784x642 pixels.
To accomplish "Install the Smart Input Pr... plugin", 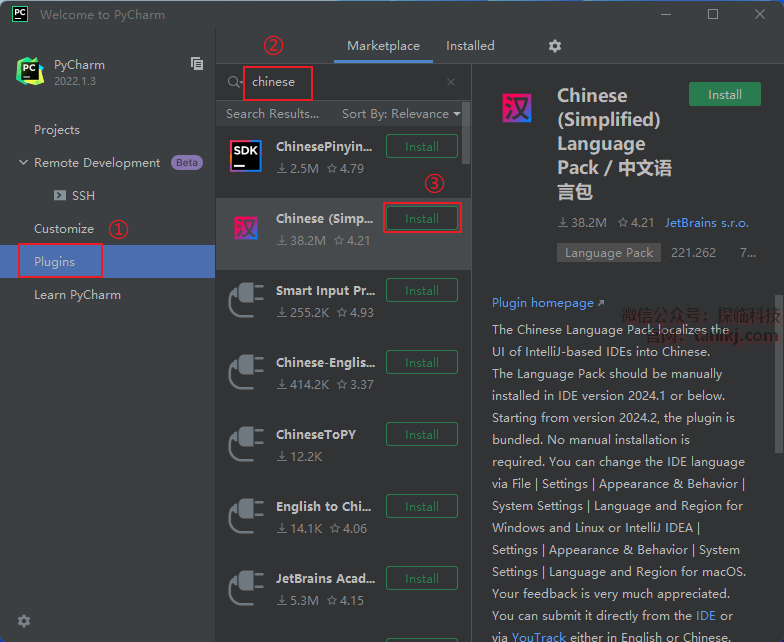I will pos(422,290).
